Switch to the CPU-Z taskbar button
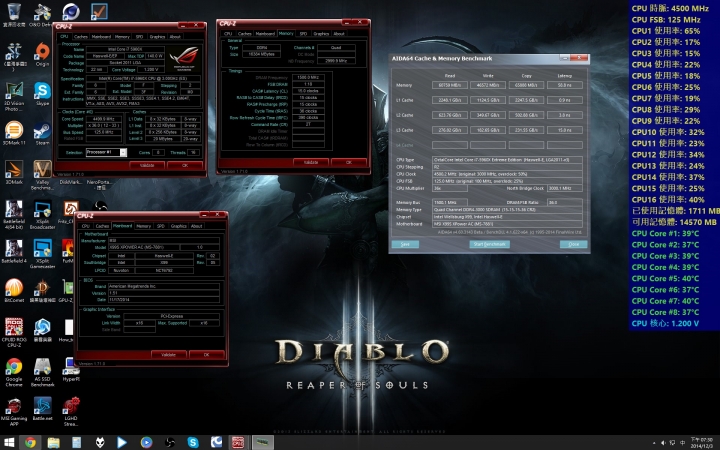720x450 pixels. click(x=238, y=442)
